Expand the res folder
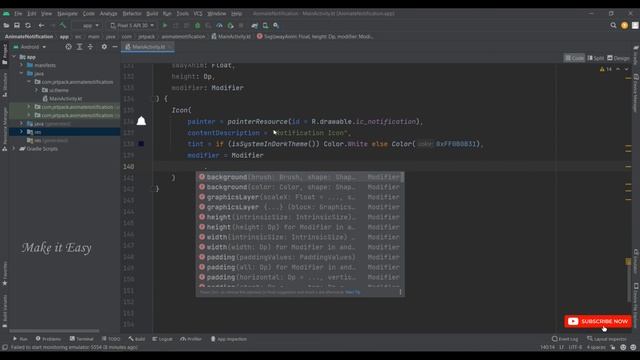640x360 pixels. point(22,132)
